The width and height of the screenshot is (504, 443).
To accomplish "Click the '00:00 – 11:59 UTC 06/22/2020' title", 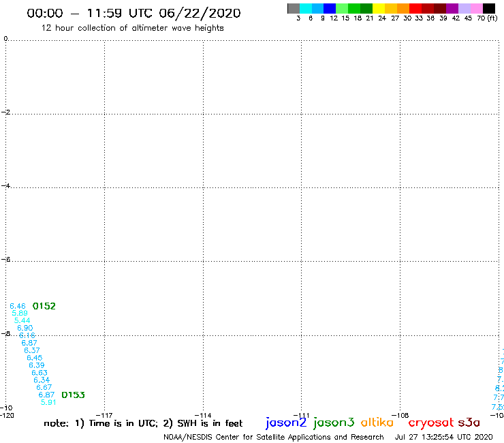I will 133,14.
